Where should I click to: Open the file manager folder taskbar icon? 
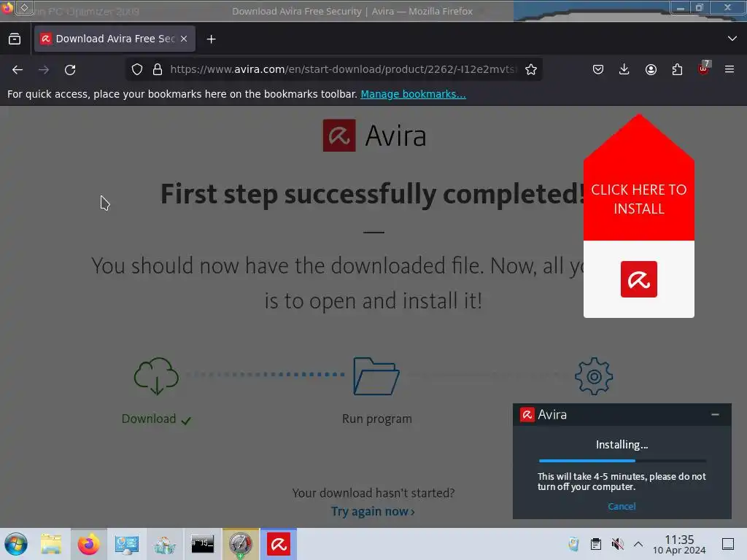coord(51,544)
